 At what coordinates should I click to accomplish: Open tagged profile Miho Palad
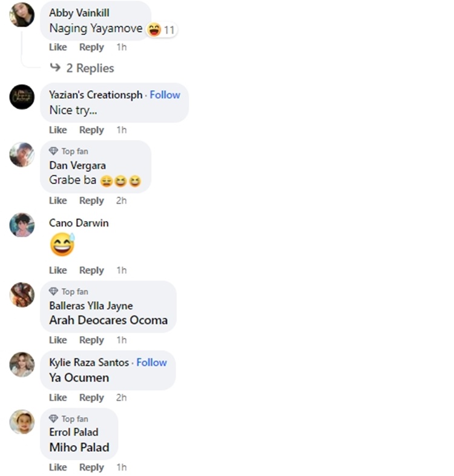tap(79, 447)
